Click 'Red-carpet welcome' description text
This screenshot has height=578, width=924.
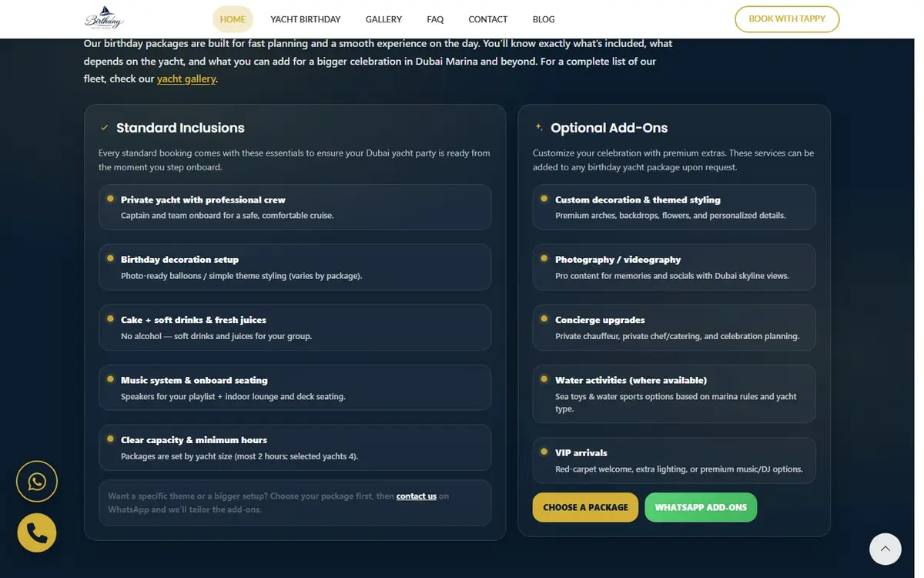pyautogui.click(x=679, y=469)
